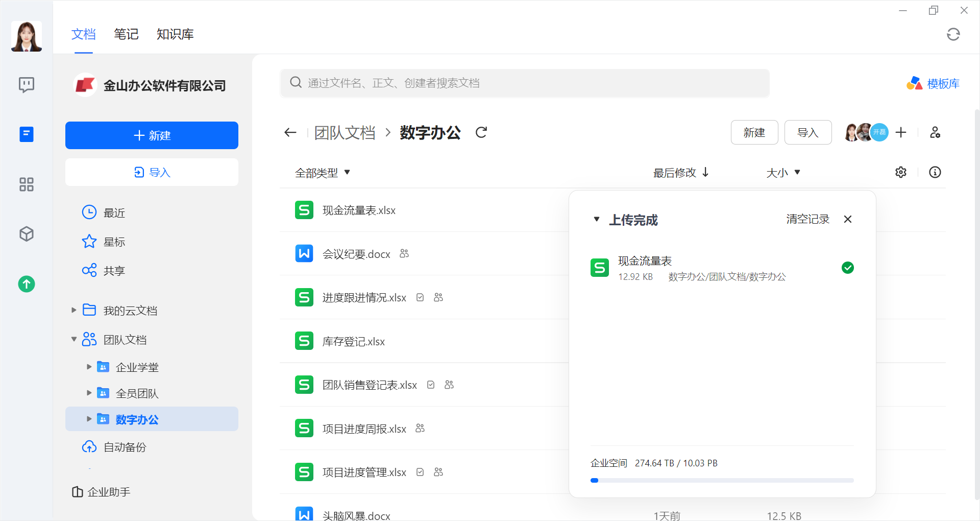
Task: Click 清空记录 link
Action: (807, 219)
